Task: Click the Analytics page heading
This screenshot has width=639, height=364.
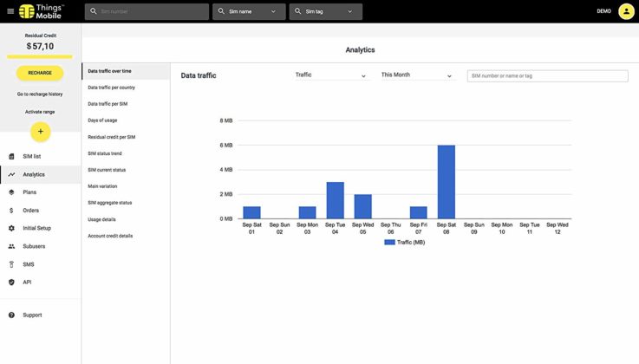Action: tap(361, 50)
